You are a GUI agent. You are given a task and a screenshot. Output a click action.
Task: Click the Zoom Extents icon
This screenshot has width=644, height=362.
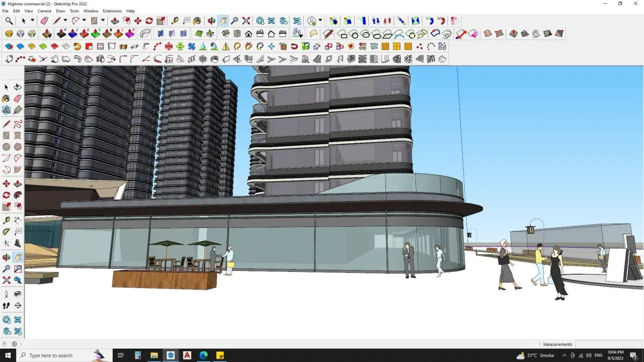(246, 20)
